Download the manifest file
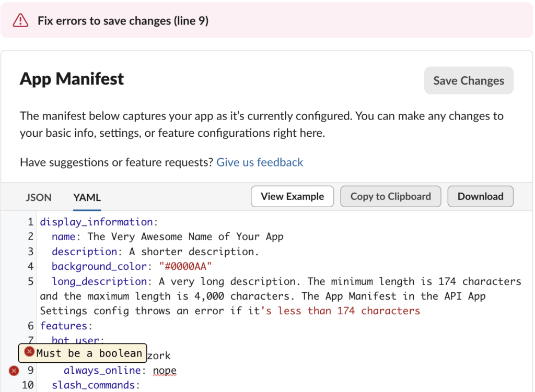This screenshot has width=535, height=392. [480, 197]
